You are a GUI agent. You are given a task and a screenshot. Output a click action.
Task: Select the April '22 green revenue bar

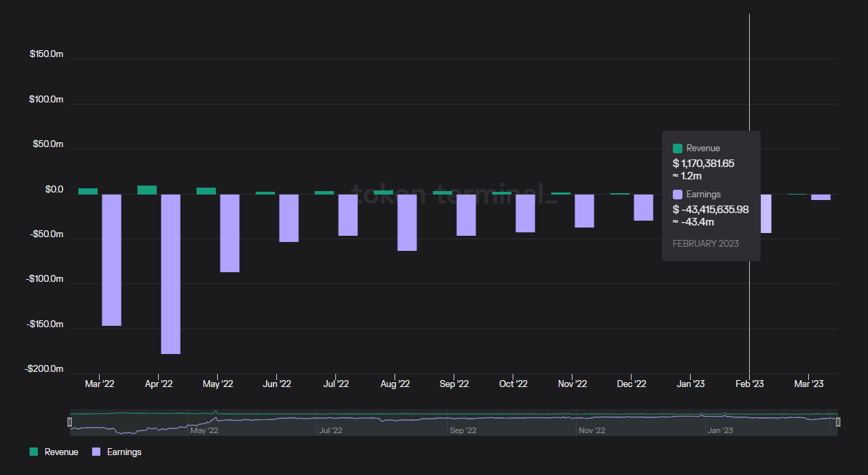tap(147, 190)
